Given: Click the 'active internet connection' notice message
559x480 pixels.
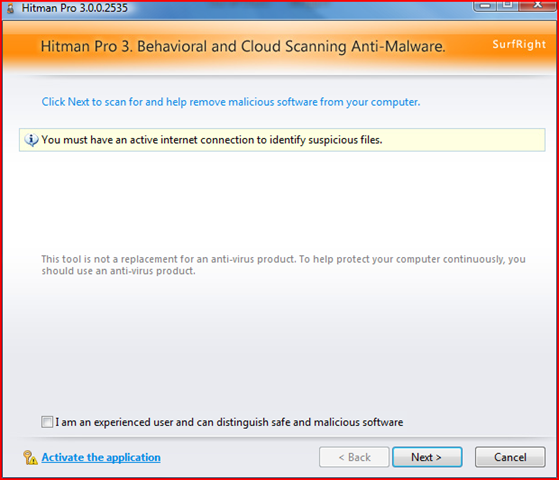Looking at the screenshot, I should [x=212, y=140].
